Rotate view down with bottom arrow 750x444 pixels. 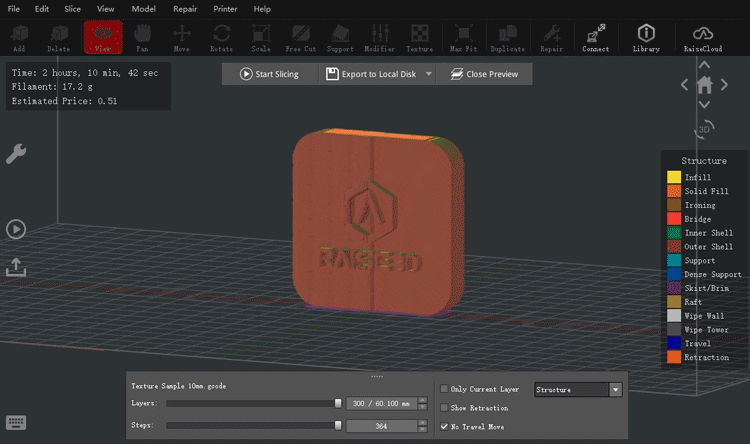[x=704, y=104]
